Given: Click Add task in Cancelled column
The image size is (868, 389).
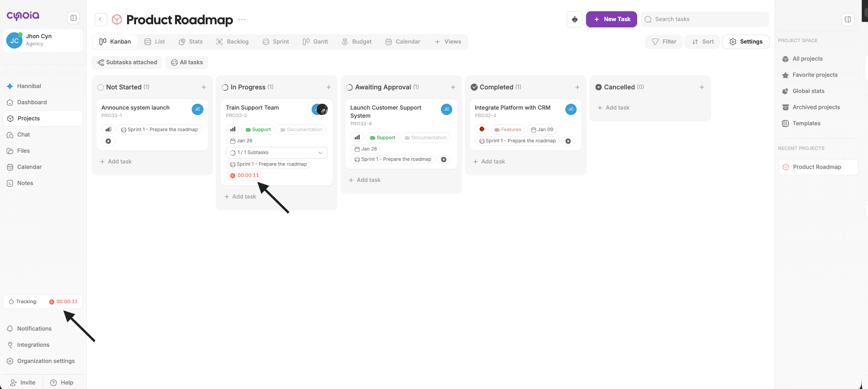Looking at the screenshot, I should pos(613,108).
